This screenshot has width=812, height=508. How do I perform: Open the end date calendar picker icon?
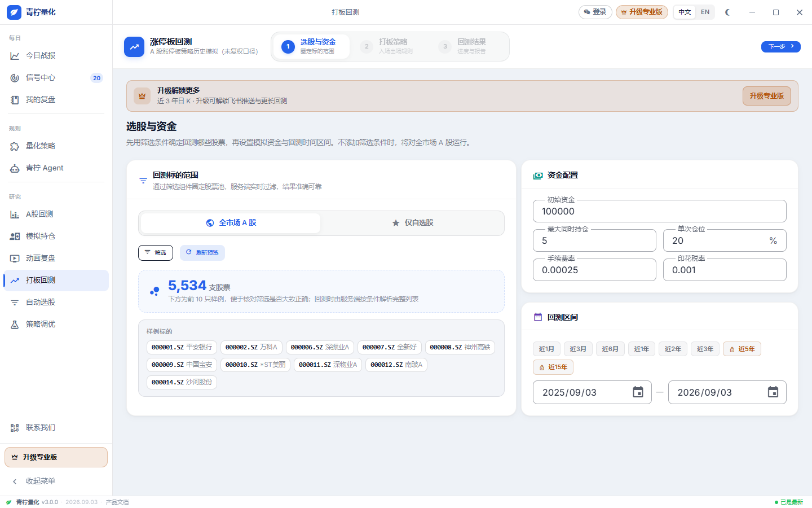(773, 392)
